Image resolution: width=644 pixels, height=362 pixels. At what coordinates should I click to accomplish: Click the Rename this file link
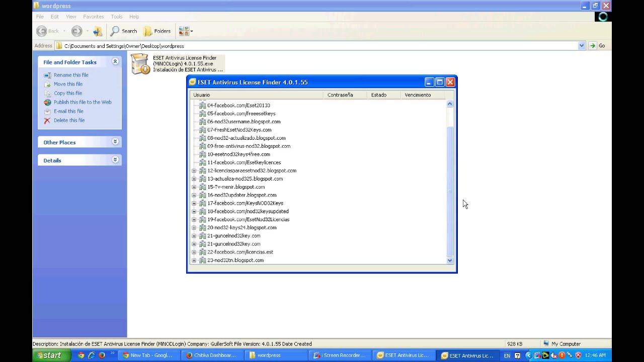(x=71, y=75)
